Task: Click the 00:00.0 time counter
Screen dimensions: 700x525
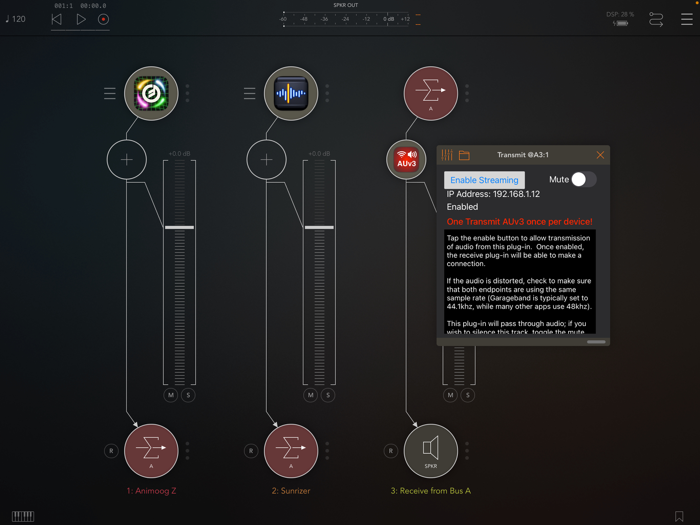Action: click(x=93, y=6)
